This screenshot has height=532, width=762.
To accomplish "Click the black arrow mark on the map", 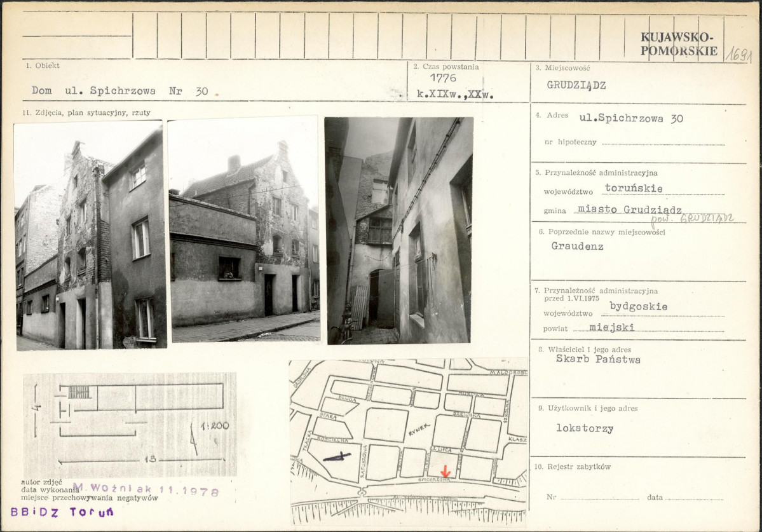I will point(336,456).
